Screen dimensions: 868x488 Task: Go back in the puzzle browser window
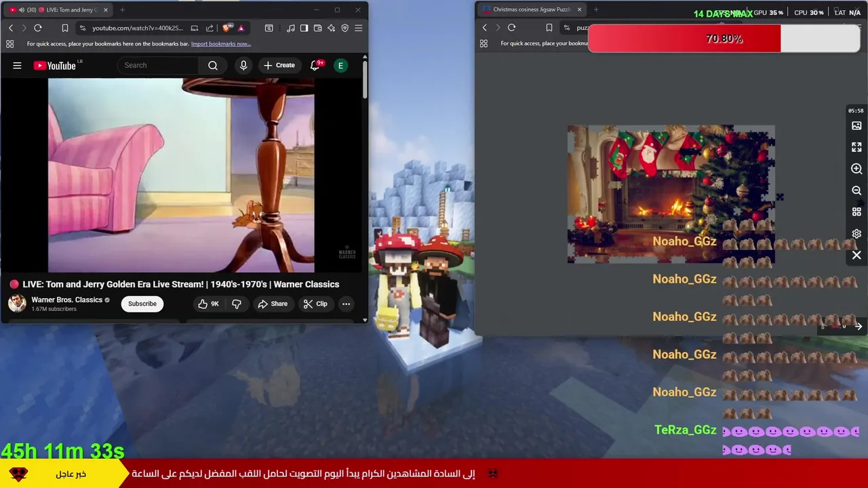tap(484, 28)
